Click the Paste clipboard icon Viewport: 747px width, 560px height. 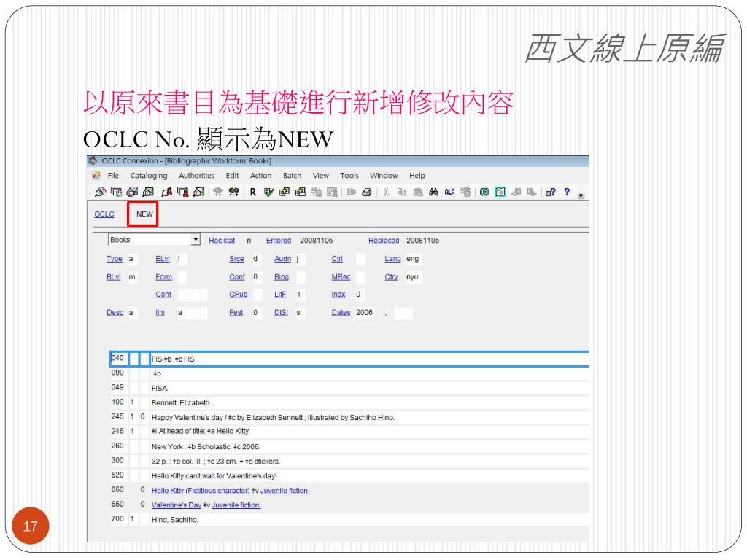418,192
